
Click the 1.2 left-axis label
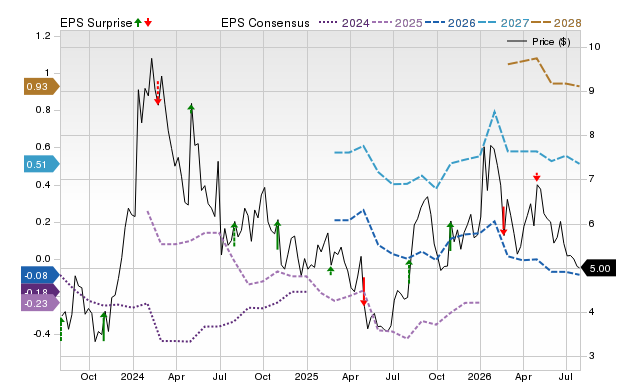pyautogui.click(x=43, y=36)
